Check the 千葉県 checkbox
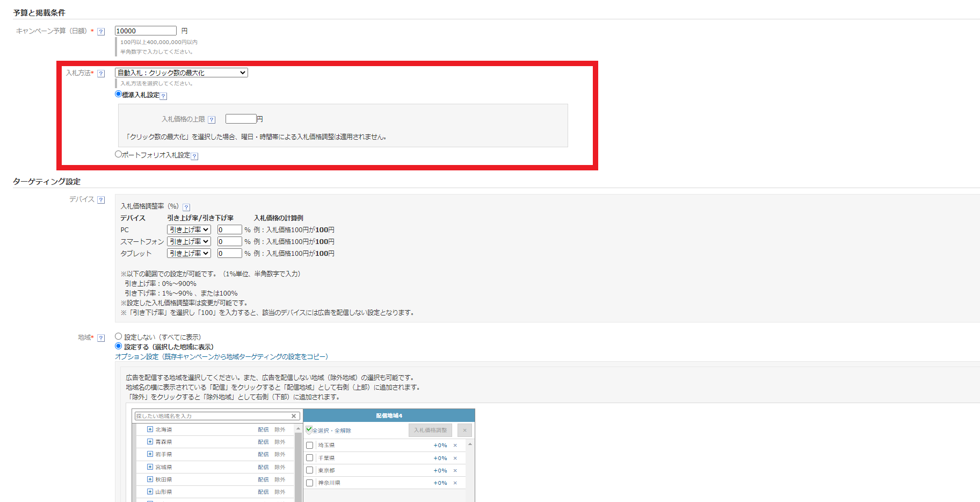Image resolution: width=980 pixels, height=502 pixels. click(x=310, y=458)
